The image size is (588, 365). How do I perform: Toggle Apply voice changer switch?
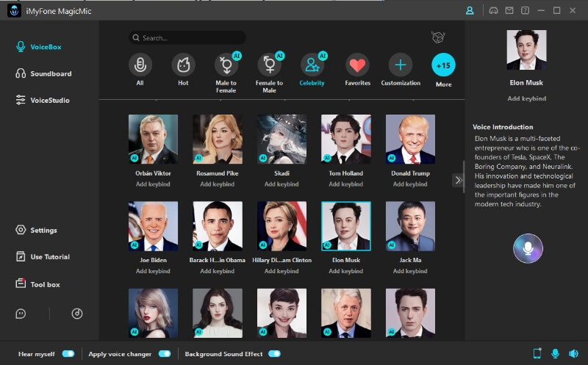pyautogui.click(x=165, y=354)
